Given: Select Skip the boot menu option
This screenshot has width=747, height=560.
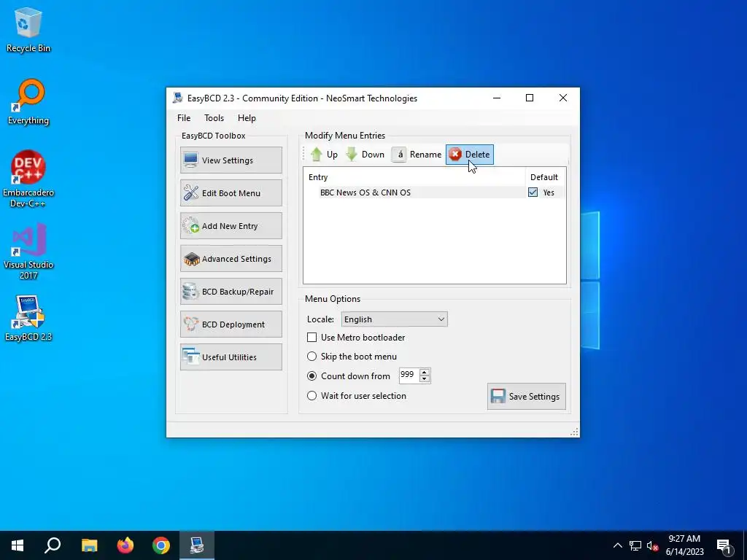Looking at the screenshot, I should coord(311,356).
